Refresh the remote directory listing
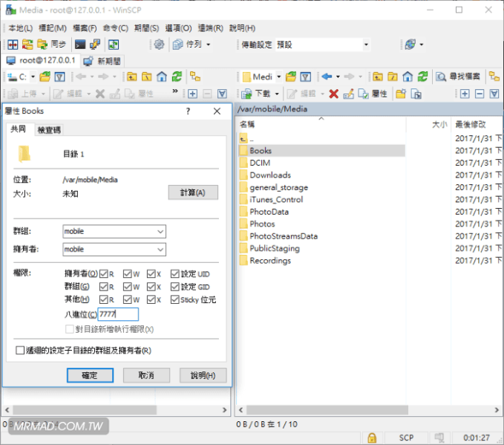Image resolution: width=504 pixels, height=445 pixels. (x=422, y=77)
